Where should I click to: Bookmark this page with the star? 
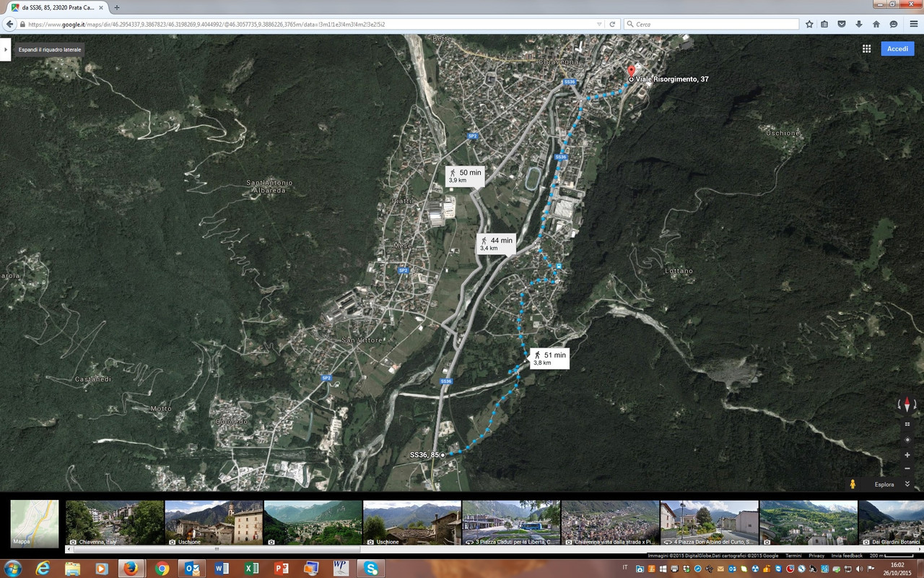[x=810, y=24]
